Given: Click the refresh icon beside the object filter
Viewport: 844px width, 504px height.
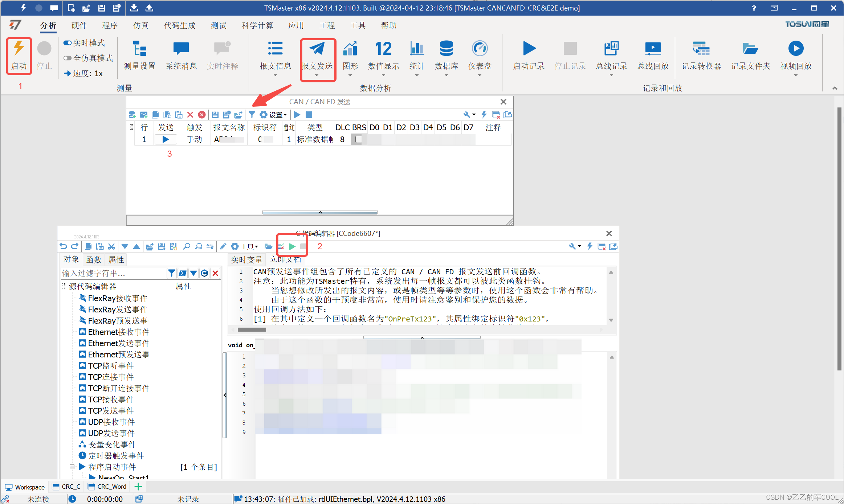Looking at the screenshot, I should pos(204,273).
